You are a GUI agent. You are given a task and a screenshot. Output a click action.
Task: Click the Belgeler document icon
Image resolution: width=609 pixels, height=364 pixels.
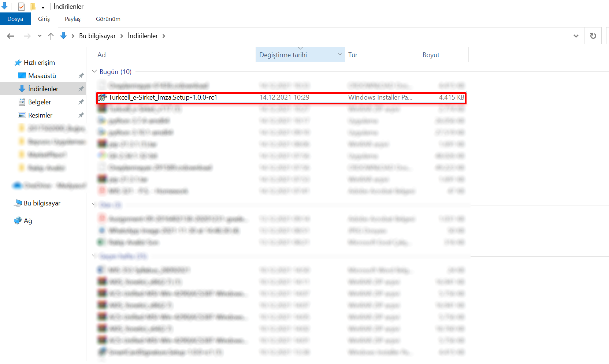(22, 102)
